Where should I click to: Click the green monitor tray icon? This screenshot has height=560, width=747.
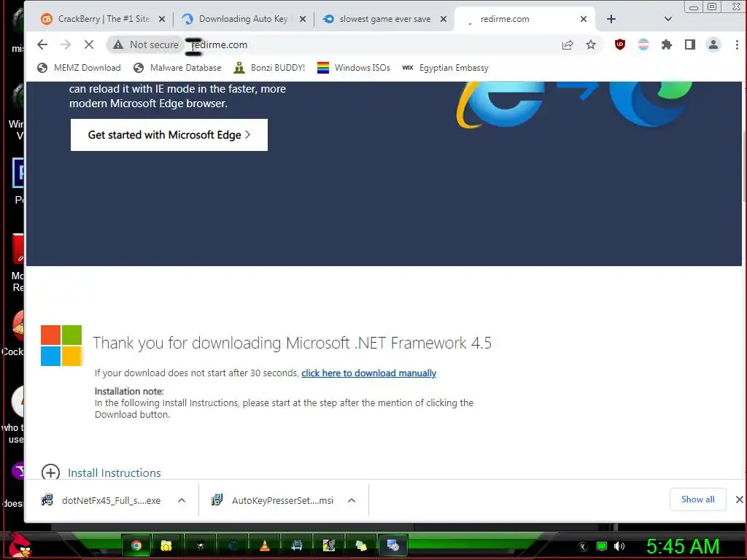point(602,547)
